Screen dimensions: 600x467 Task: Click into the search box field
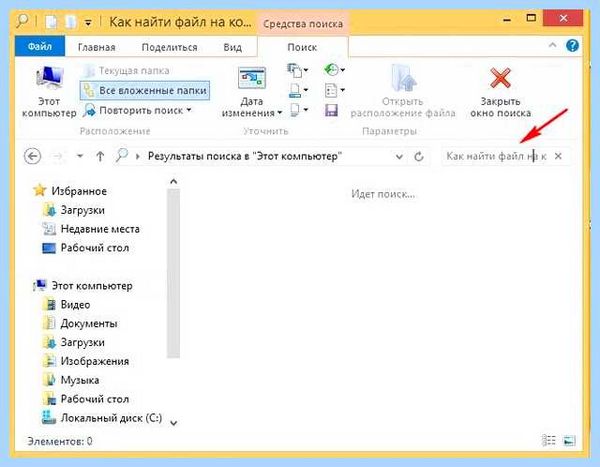coord(496,156)
